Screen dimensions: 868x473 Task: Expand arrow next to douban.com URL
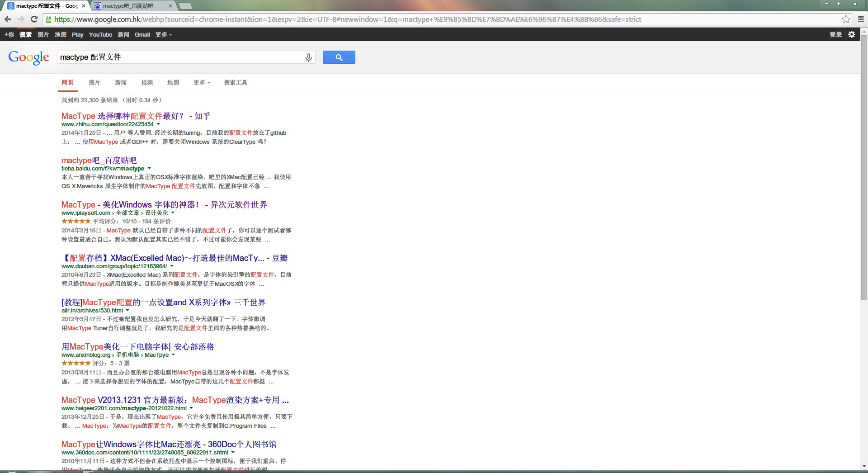(x=172, y=266)
